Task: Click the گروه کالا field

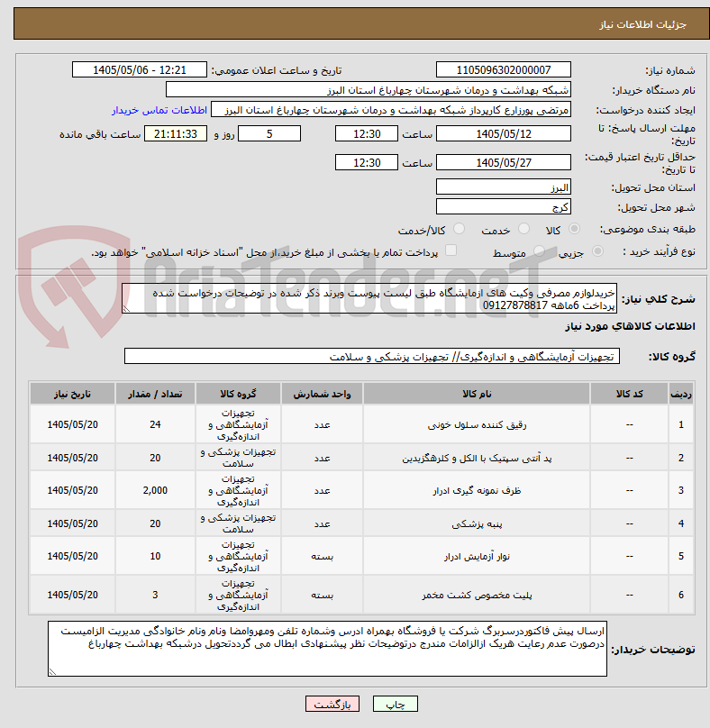Action: coord(371,356)
